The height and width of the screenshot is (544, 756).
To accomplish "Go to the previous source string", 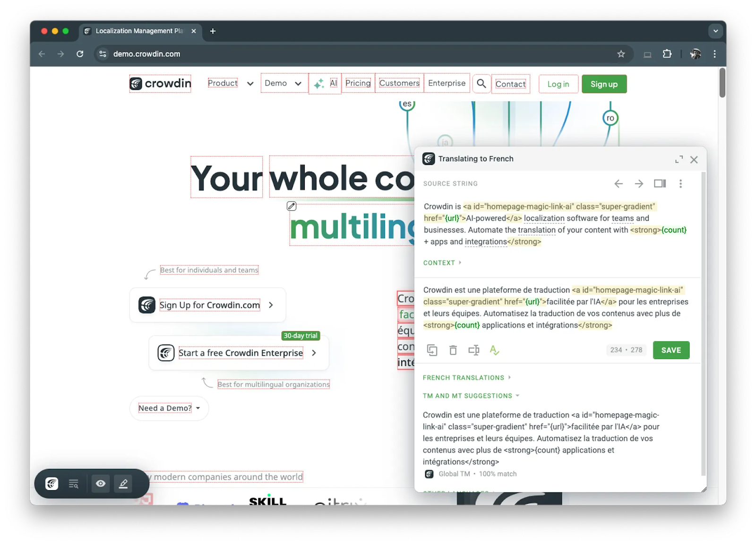I will (x=619, y=183).
